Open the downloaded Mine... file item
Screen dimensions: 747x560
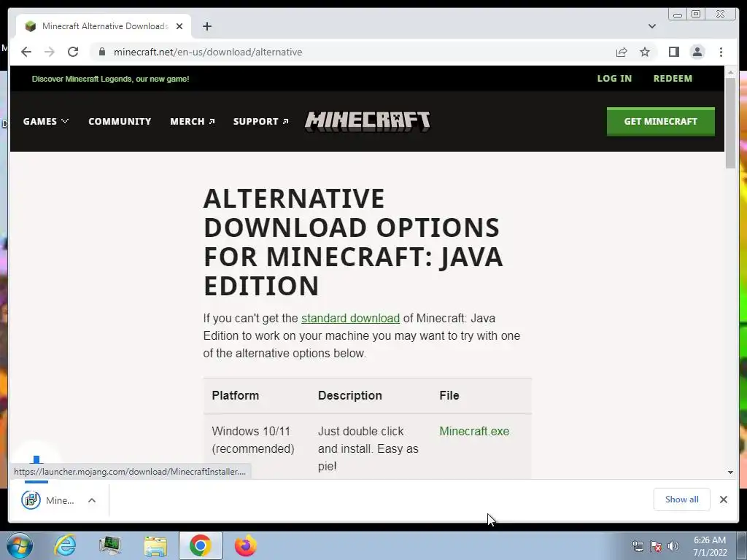tap(48, 500)
